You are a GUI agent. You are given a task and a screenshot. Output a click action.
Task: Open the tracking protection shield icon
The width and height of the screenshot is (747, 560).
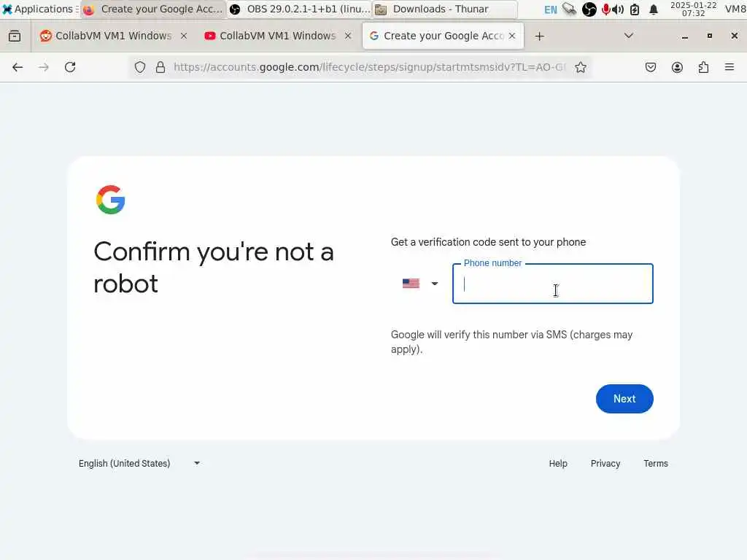pos(139,67)
